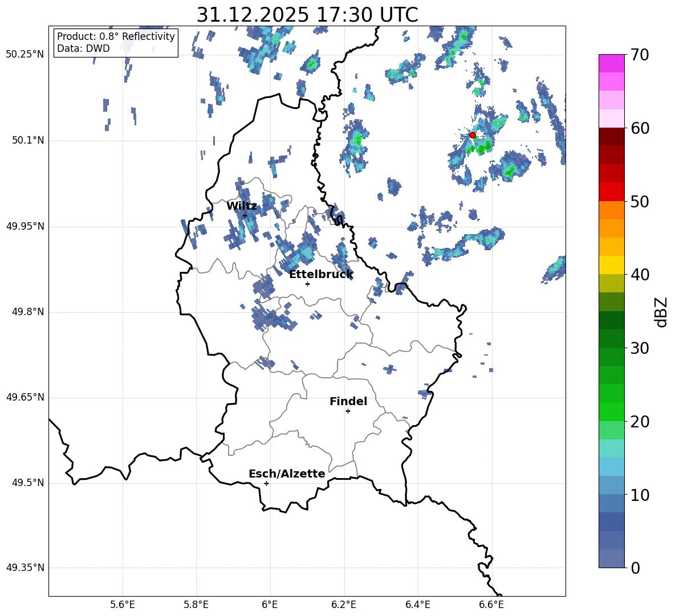Click the Ettelbruck station cross marker
Image resolution: width=675 pixels, height=616 pixels.
point(307,284)
